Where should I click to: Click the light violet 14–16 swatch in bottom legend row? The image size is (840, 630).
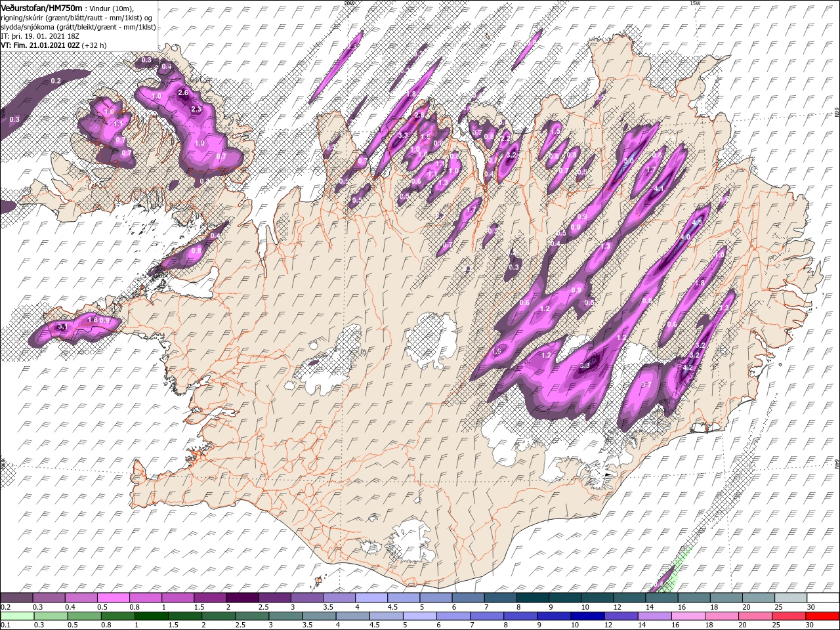654,616
